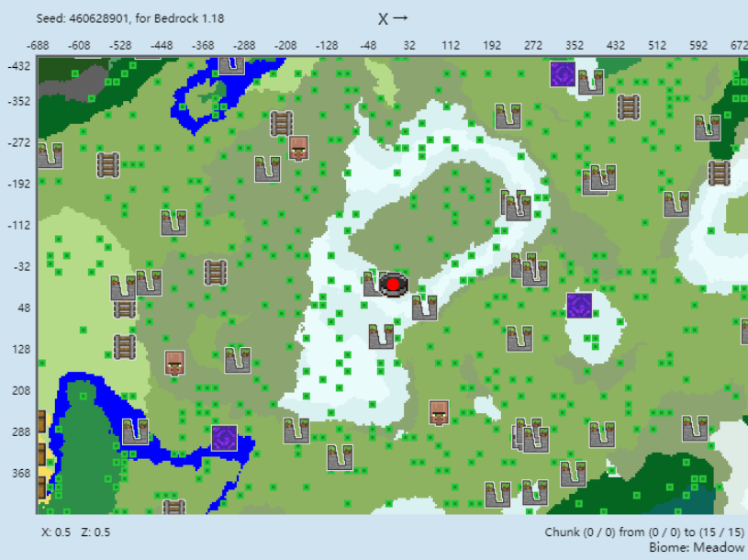Pick the southern village icon below the snowy area
Viewport: 748px width, 560px height.
(439, 412)
